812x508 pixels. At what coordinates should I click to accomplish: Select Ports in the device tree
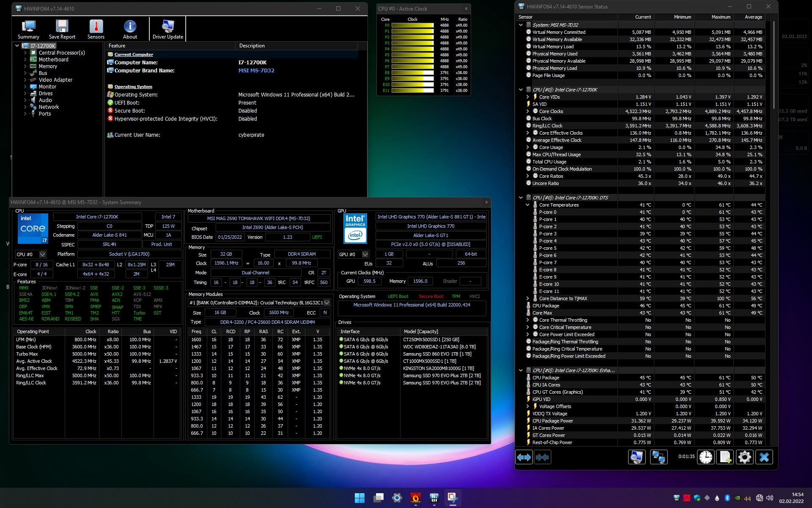[44, 114]
